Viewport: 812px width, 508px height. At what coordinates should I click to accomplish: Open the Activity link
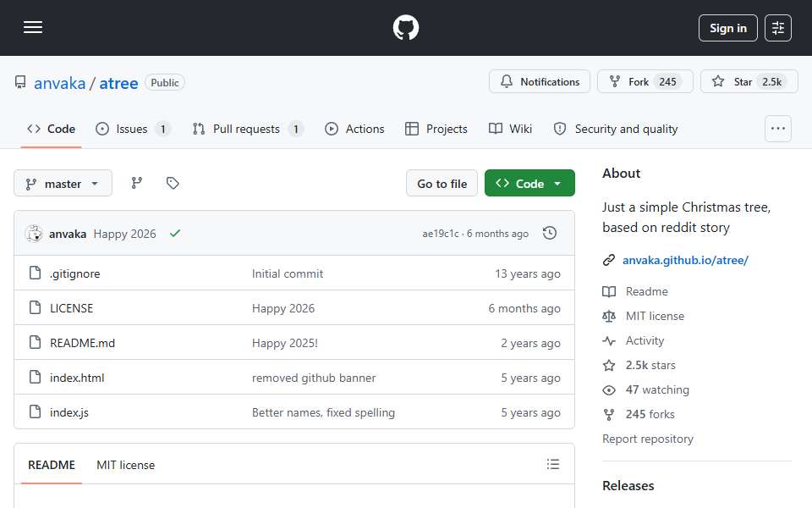pyautogui.click(x=645, y=340)
